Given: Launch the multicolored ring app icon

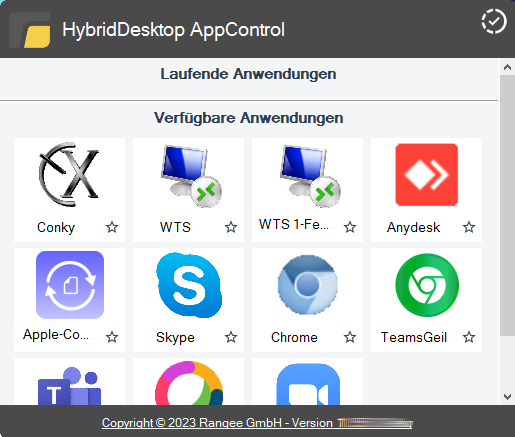Looking at the screenshot, I should click(189, 383).
